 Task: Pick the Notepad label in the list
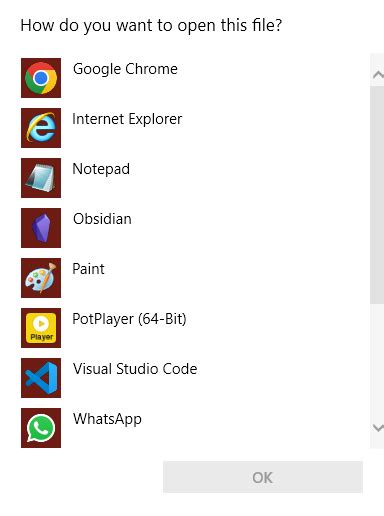(101, 170)
